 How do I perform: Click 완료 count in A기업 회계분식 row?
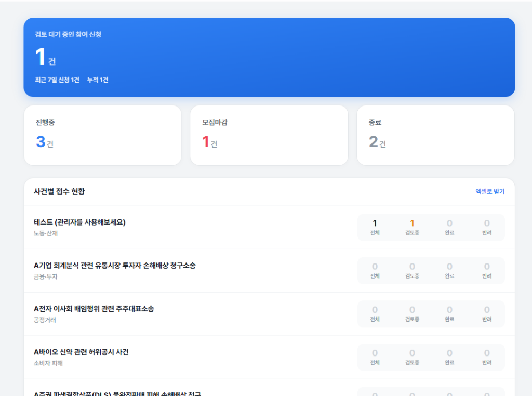pos(449,270)
